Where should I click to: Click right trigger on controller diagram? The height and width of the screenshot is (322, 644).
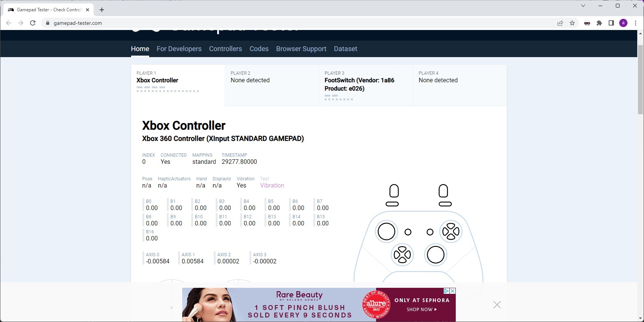[443, 190]
